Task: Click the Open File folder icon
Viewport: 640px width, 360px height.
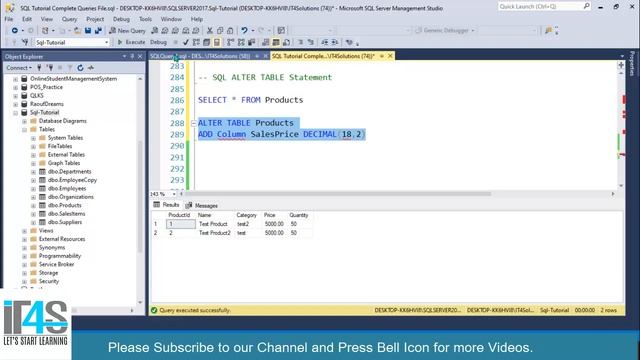Action: 77,31
